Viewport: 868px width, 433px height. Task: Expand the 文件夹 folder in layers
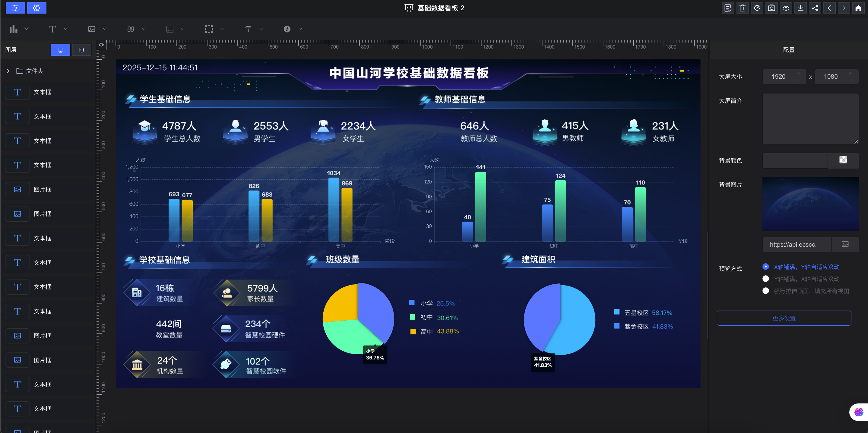[8, 71]
